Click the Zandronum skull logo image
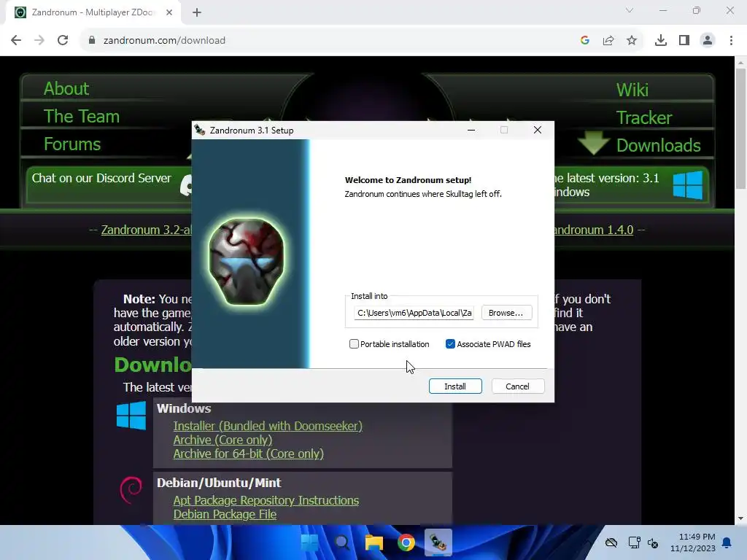747x560 pixels. coord(247,262)
